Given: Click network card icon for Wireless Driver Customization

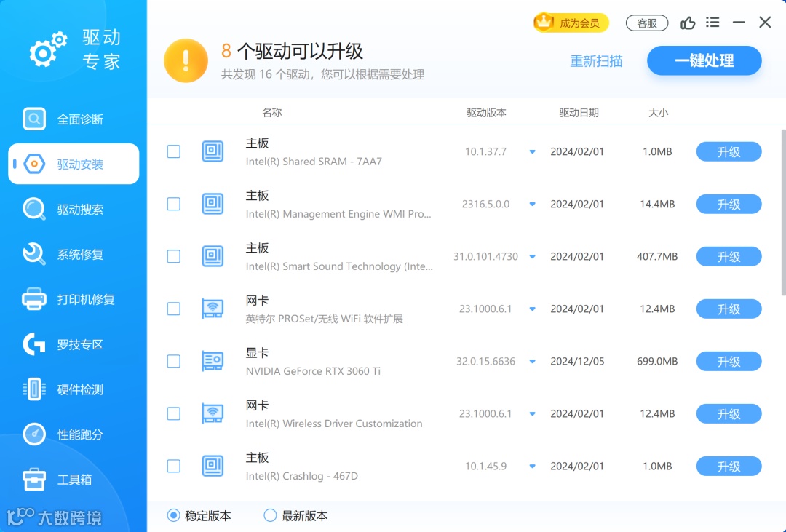Looking at the screenshot, I should [213, 413].
